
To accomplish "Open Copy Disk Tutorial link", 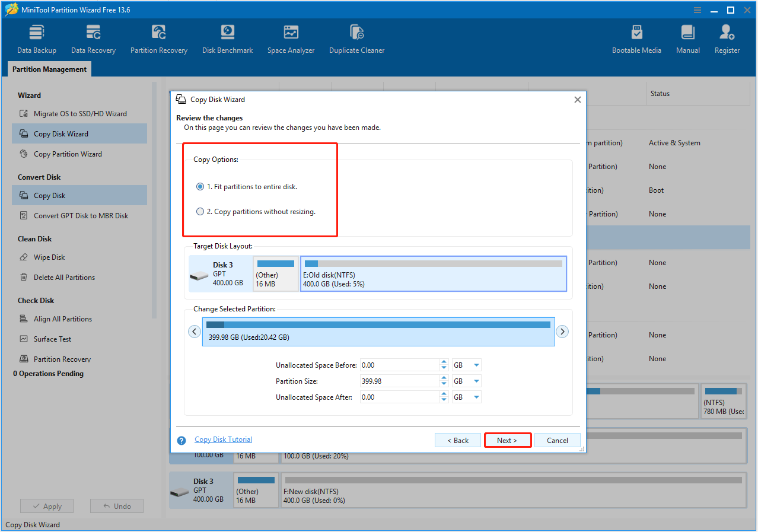I will pyautogui.click(x=224, y=439).
